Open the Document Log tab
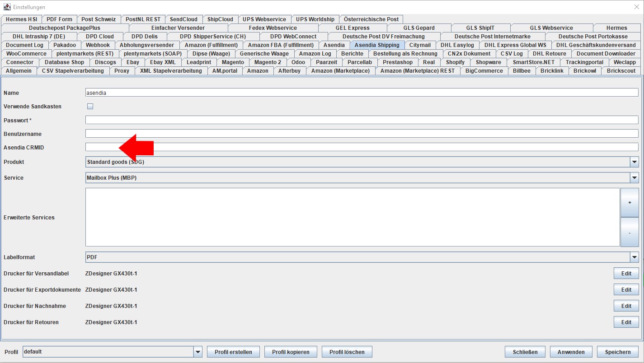644x363 pixels. click(x=25, y=45)
